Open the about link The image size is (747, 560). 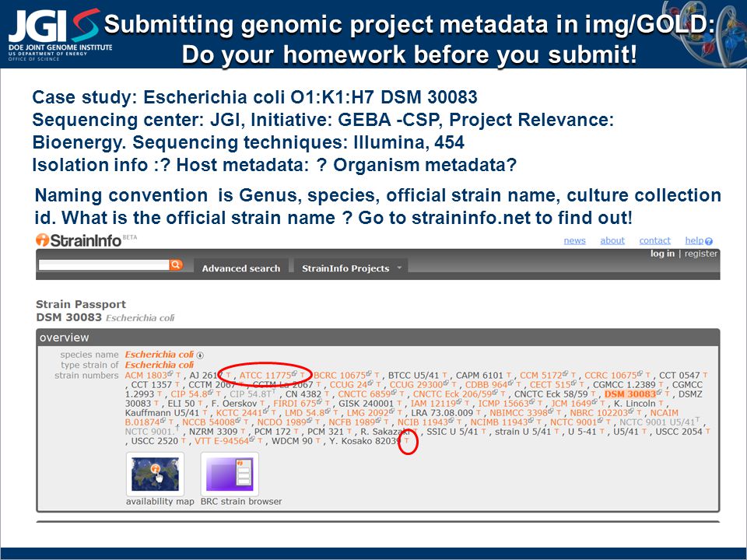[612, 240]
